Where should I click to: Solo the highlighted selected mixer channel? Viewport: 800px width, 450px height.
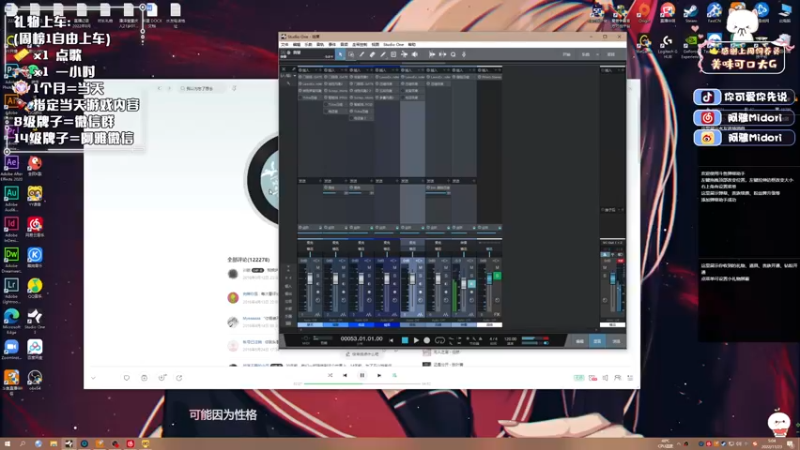coord(420,276)
